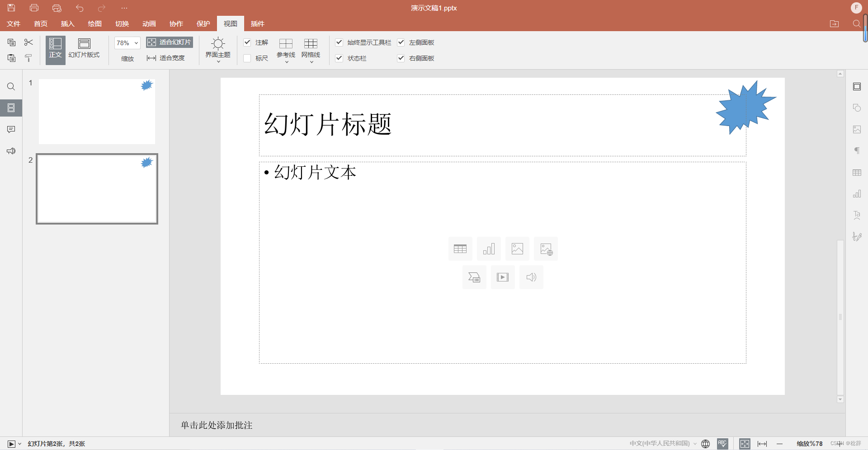The height and width of the screenshot is (450, 868).
Task: Switch to the 插入 tab
Action: click(x=68, y=23)
